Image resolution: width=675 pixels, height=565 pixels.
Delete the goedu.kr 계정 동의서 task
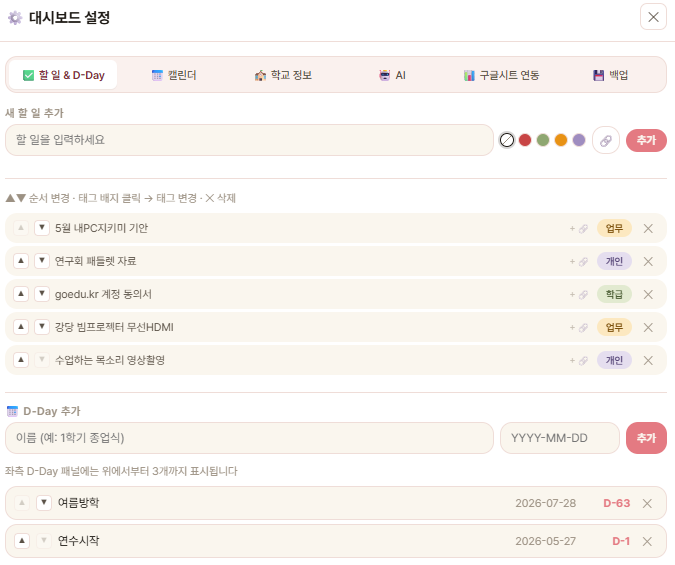click(648, 295)
